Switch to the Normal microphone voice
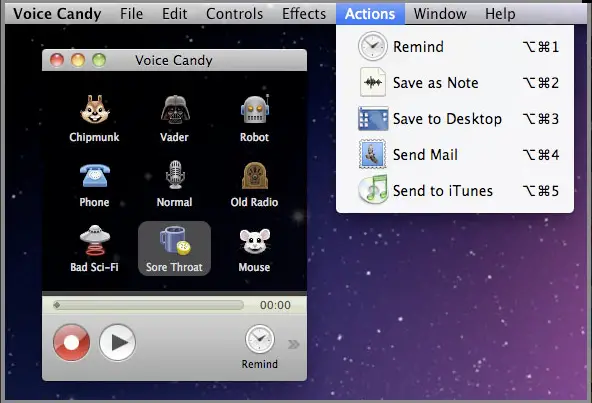Image resolution: width=592 pixels, height=403 pixels. click(x=174, y=184)
